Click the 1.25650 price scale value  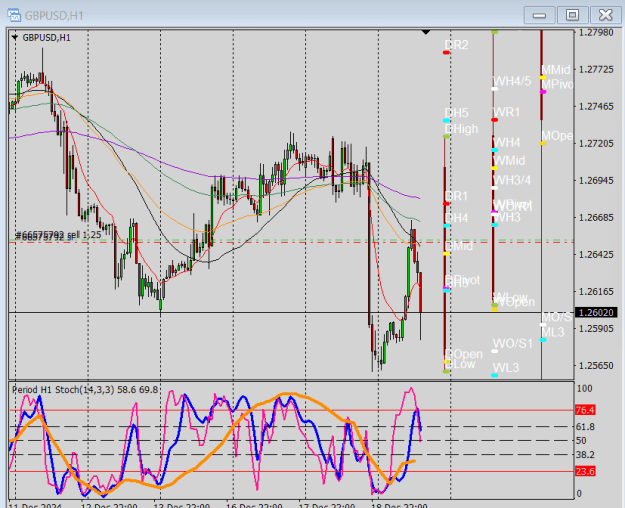tap(596, 365)
